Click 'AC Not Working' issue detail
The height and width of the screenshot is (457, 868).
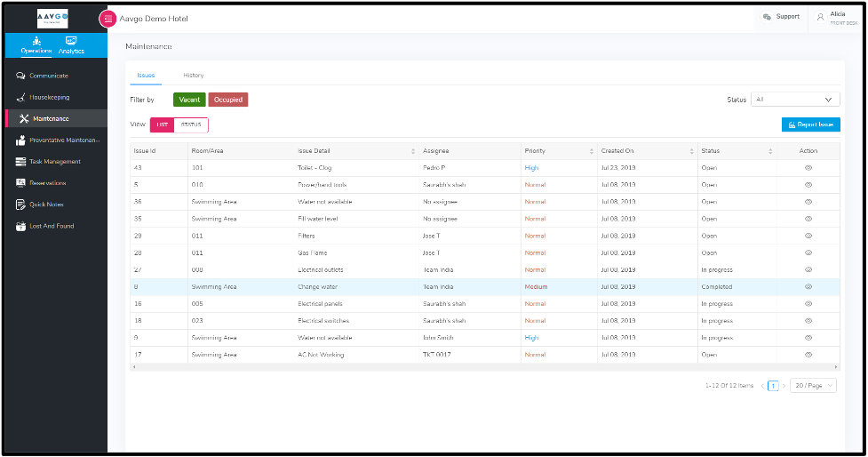(x=321, y=355)
